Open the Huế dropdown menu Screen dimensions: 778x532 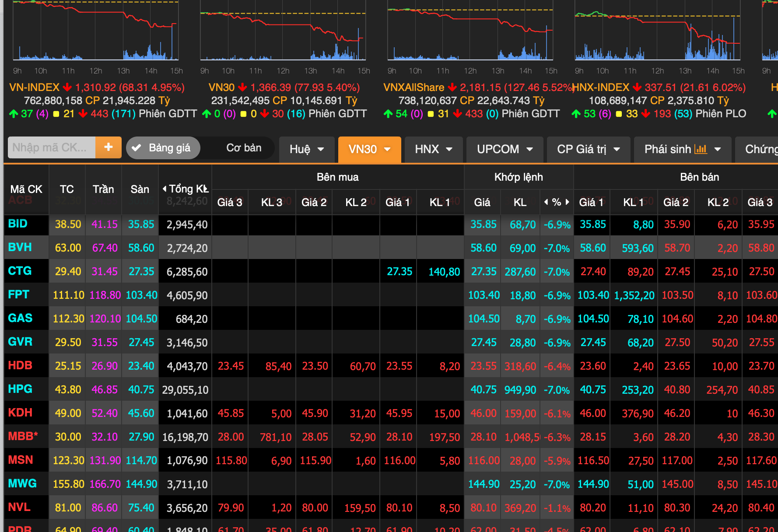coord(307,149)
